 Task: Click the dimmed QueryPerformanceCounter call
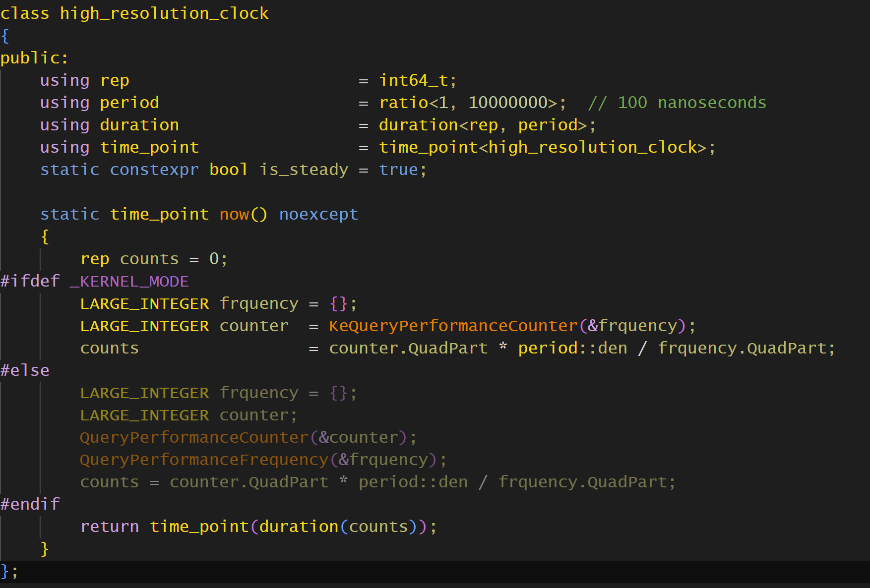(194, 437)
